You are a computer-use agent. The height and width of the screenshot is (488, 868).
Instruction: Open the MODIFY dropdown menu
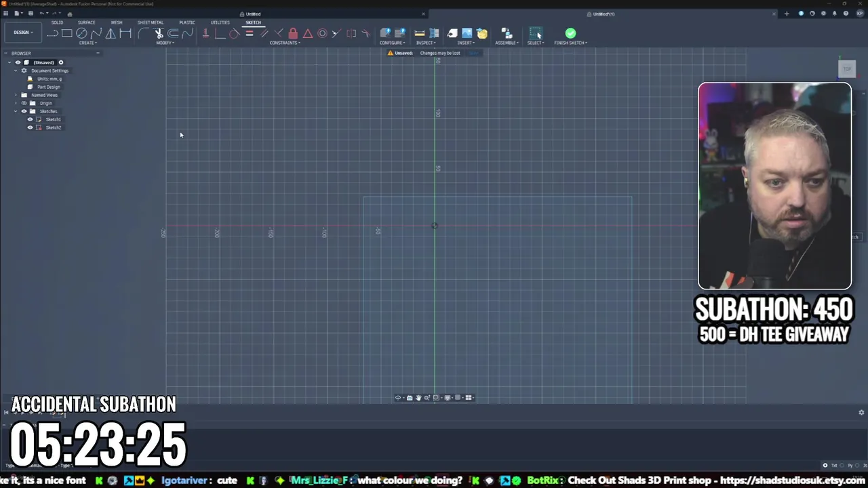coord(165,43)
